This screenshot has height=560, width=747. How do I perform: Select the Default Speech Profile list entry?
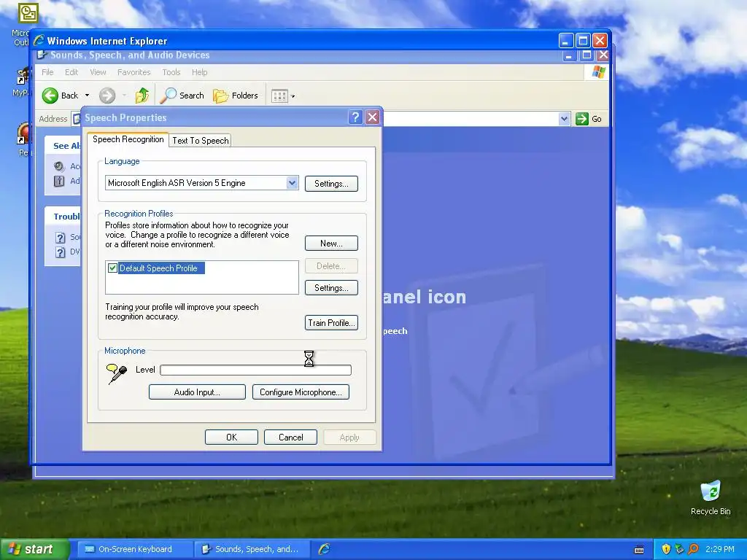[161, 268]
